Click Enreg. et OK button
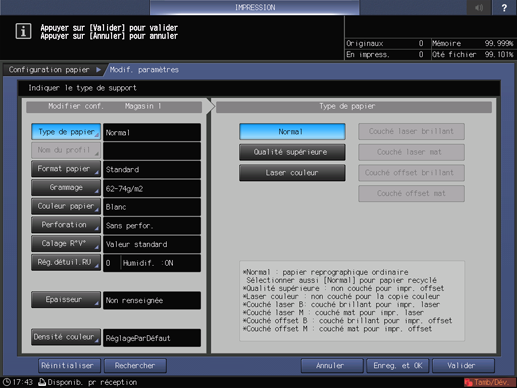 398,366
